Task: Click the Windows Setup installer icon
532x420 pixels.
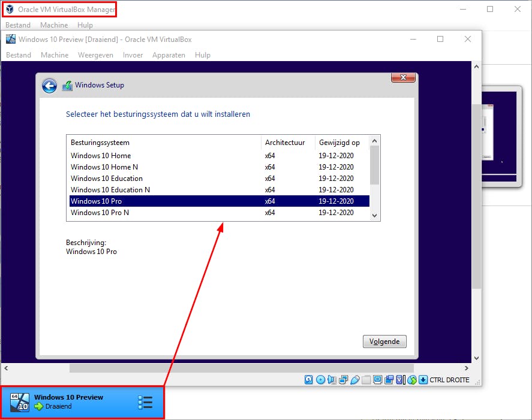Action: pos(67,86)
